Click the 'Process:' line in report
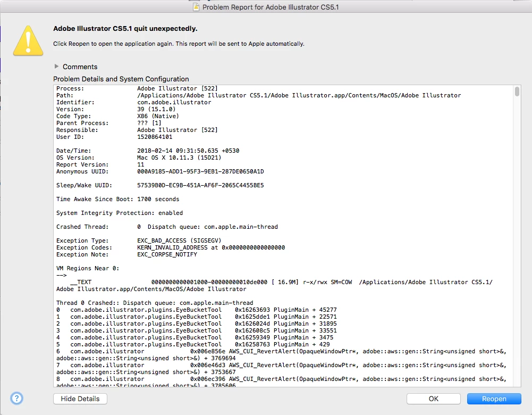Screen dimensions: 532x415 [137, 88]
